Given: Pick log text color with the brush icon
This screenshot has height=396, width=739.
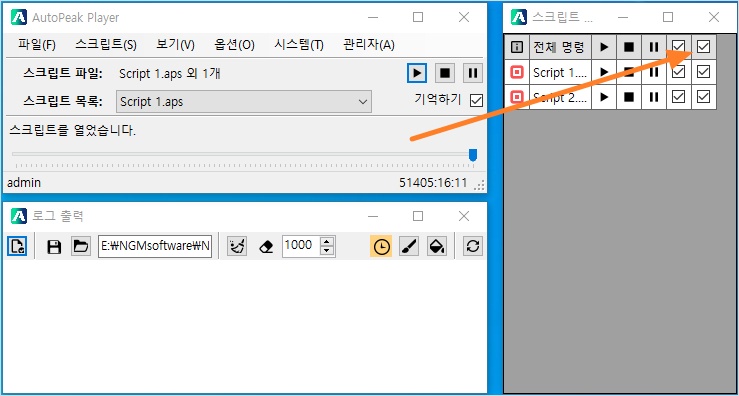Looking at the screenshot, I should pyautogui.click(x=409, y=246).
